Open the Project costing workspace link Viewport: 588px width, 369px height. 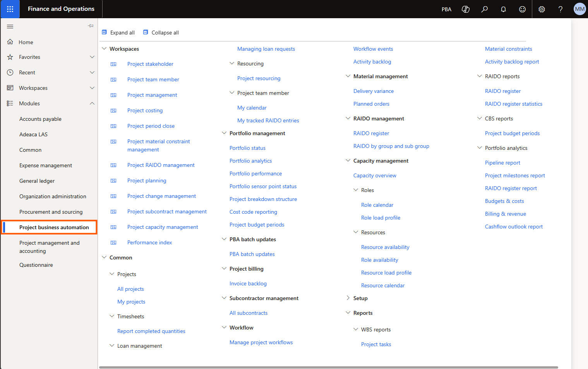coord(145,110)
